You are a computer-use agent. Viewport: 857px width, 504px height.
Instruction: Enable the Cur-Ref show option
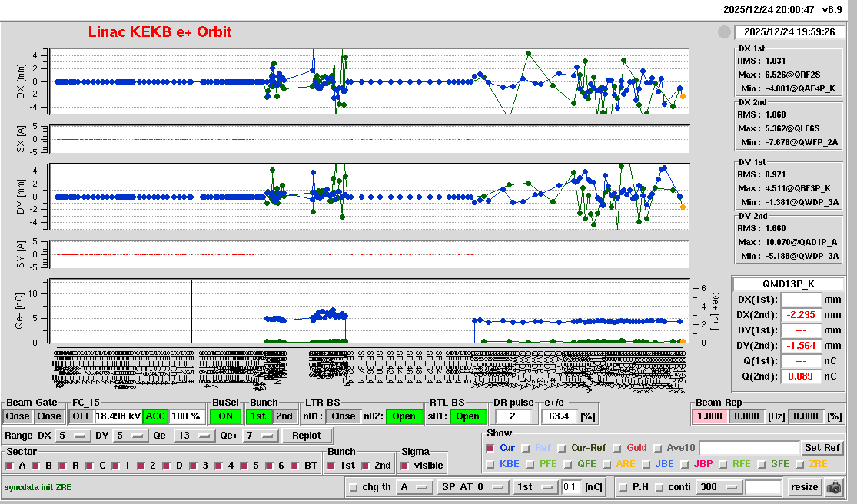point(562,448)
